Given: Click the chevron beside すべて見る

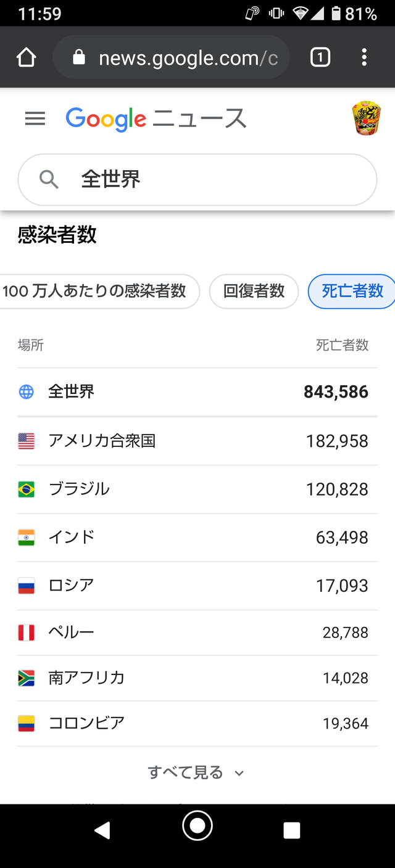Looking at the screenshot, I should 239,773.
